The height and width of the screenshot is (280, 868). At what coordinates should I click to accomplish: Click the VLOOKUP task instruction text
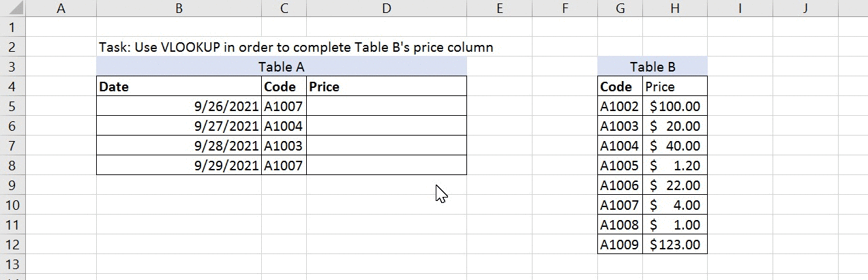(295, 48)
